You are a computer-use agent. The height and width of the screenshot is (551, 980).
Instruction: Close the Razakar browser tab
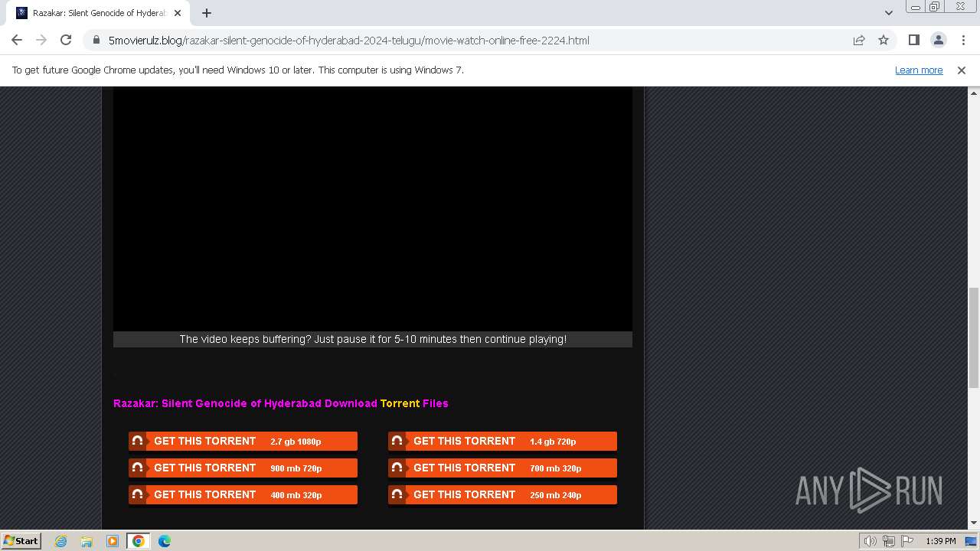click(x=177, y=13)
